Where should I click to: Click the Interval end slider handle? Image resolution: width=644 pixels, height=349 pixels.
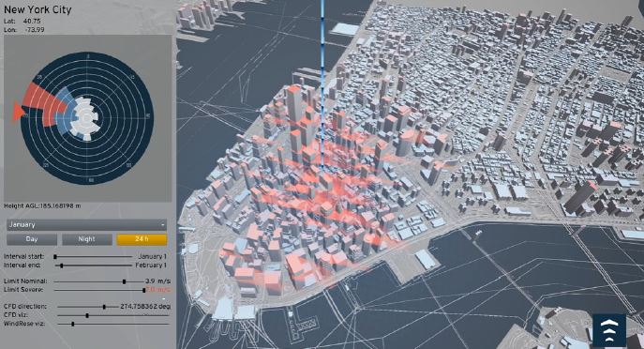pos(62,266)
